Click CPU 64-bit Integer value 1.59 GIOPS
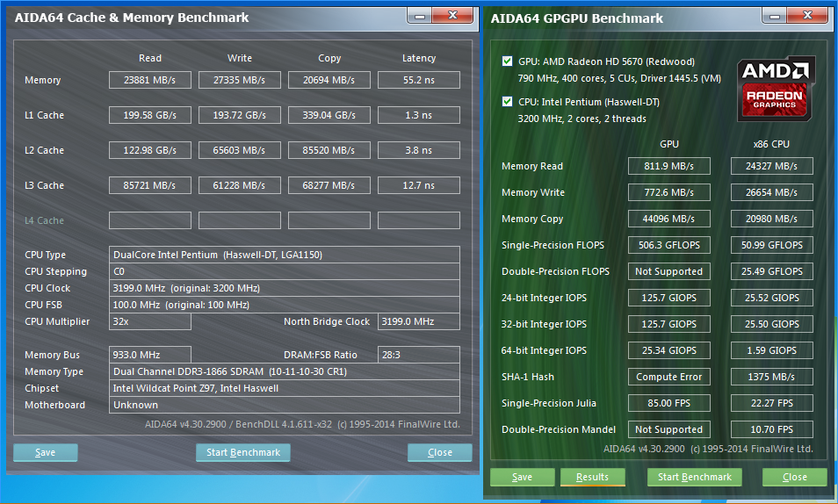This screenshot has width=838, height=504. pos(772,350)
